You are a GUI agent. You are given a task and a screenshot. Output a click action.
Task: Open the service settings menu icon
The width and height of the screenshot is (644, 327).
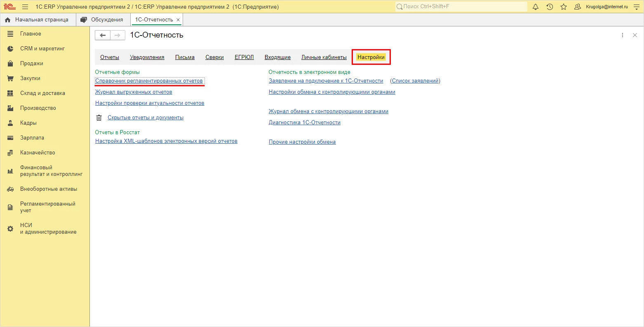pyautogui.click(x=636, y=7)
